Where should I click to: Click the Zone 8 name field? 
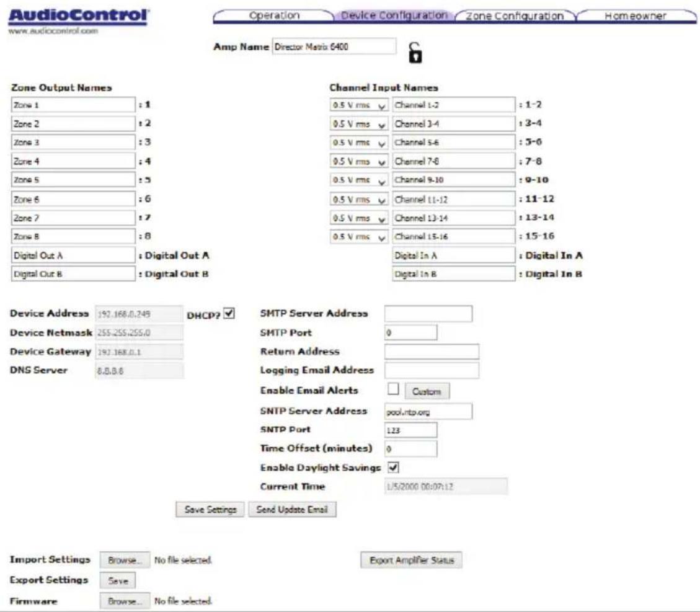[x=73, y=237]
